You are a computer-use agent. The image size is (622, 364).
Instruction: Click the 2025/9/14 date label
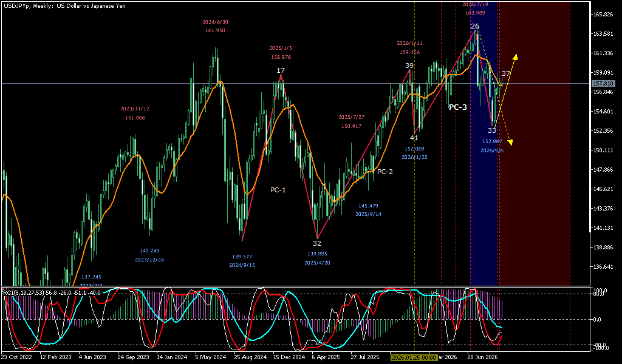click(x=368, y=214)
